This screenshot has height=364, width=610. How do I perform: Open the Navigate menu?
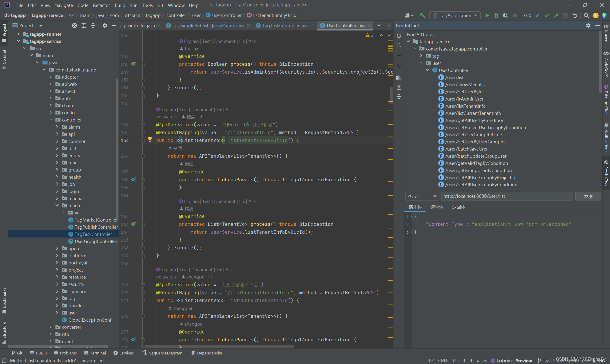pyautogui.click(x=64, y=5)
